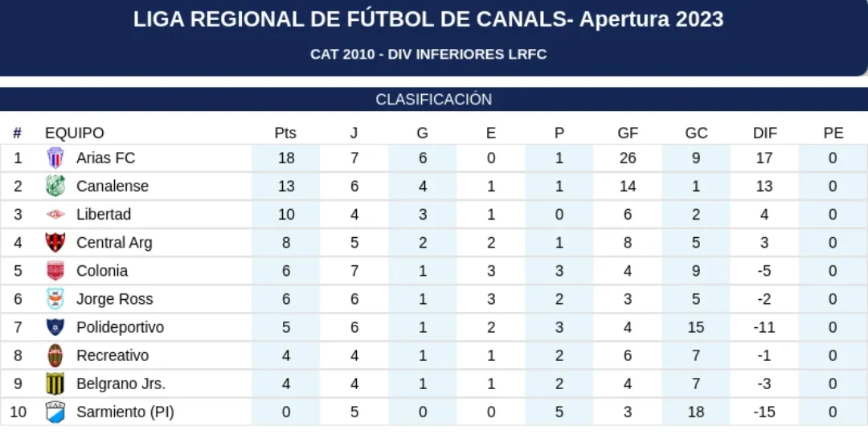Open the Belgrano Jrs. team name
This screenshot has height=447, width=868.
coord(121,383)
